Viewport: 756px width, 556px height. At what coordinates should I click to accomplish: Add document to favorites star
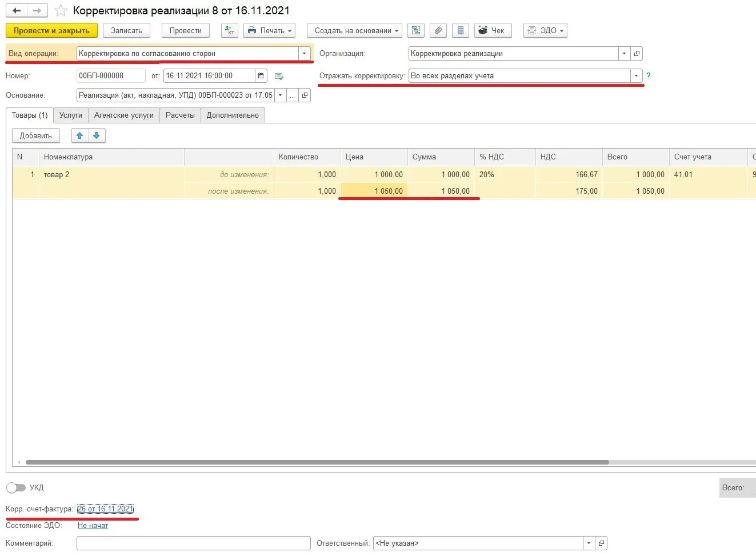tap(61, 11)
